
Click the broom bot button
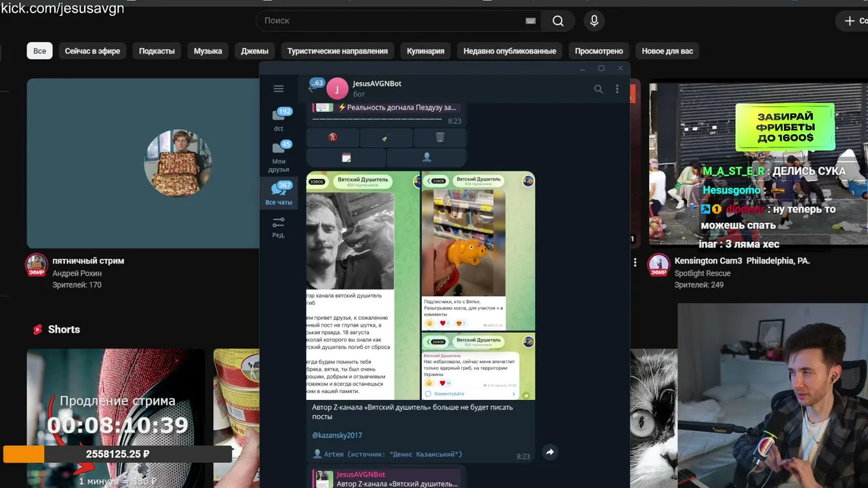pos(386,137)
